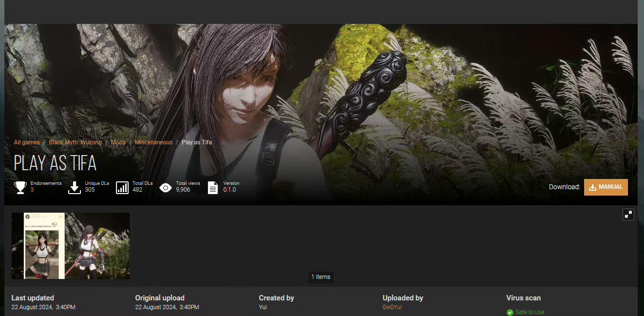Viewport: 644px width, 316px height.
Task: Click the Version document icon
Action: [x=213, y=188]
